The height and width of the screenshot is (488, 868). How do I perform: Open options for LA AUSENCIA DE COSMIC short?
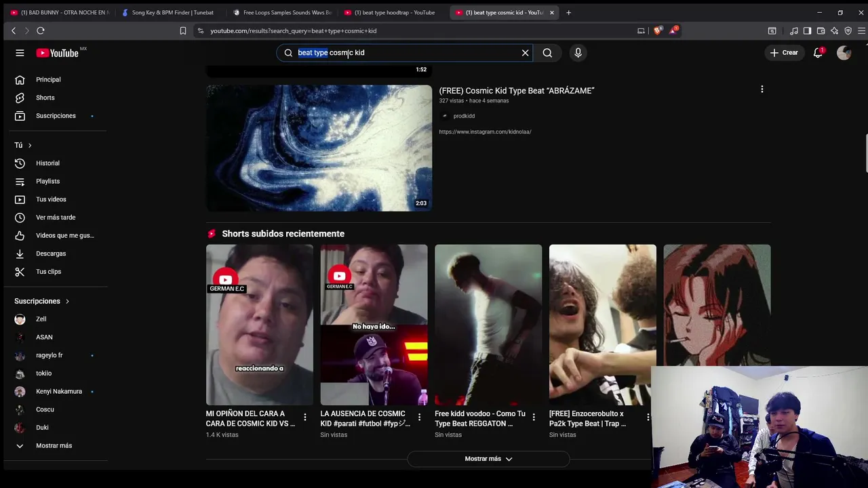[419, 418]
